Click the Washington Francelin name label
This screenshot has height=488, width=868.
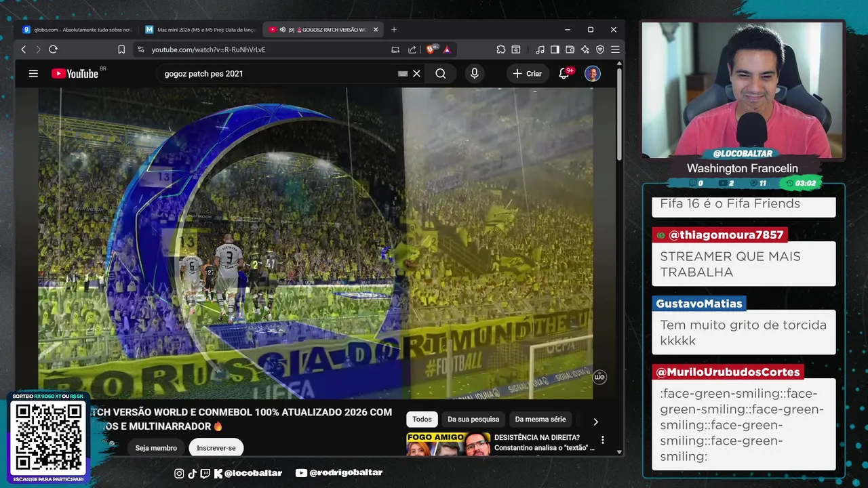tap(743, 168)
